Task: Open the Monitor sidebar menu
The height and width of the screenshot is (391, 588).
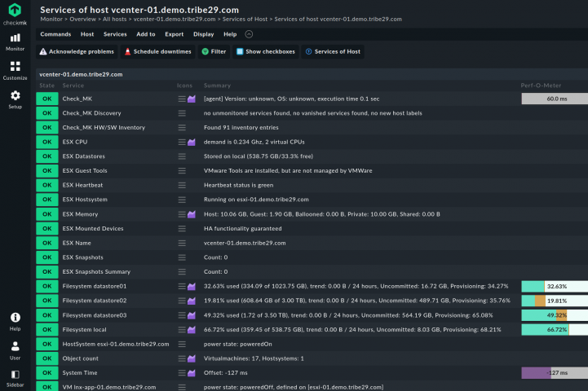Action: (15, 42)
